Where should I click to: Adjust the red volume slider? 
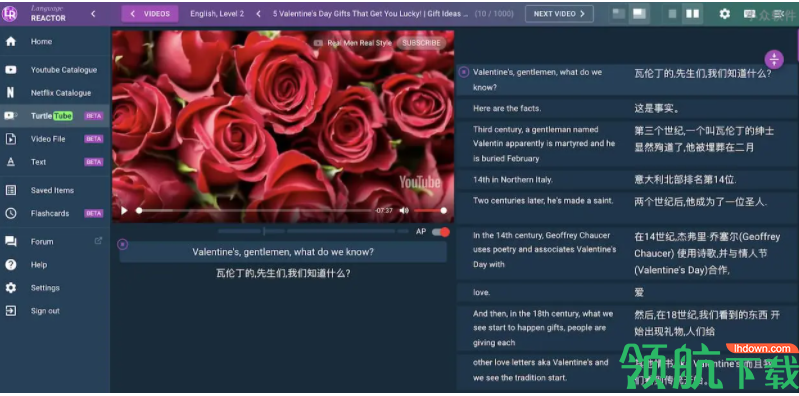point(430,210)
